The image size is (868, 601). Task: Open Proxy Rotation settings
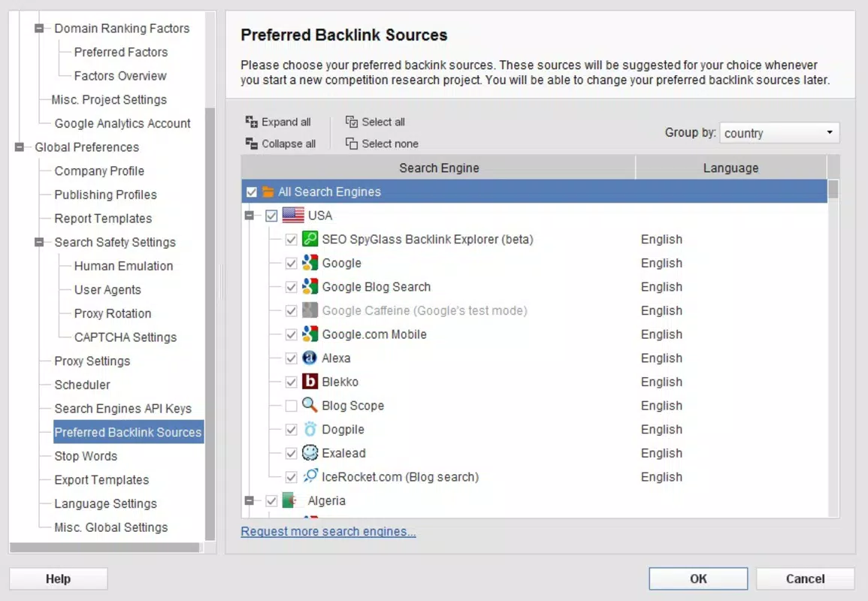click(x=113, y=314)
